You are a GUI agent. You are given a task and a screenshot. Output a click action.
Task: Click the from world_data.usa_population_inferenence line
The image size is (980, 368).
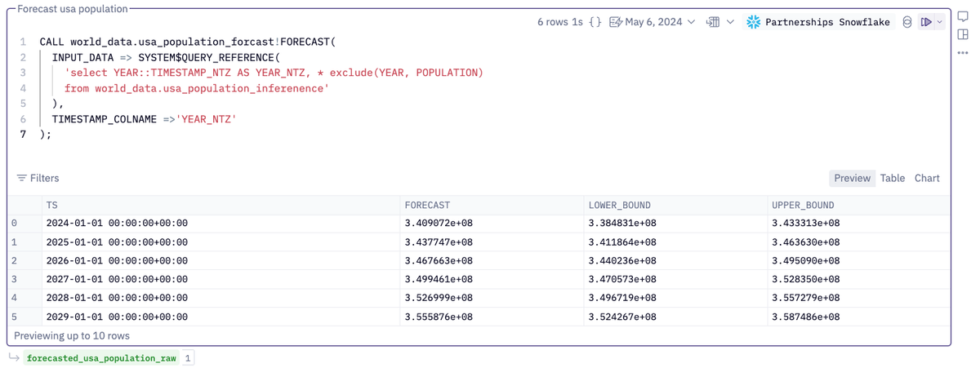tap(197, 88)
